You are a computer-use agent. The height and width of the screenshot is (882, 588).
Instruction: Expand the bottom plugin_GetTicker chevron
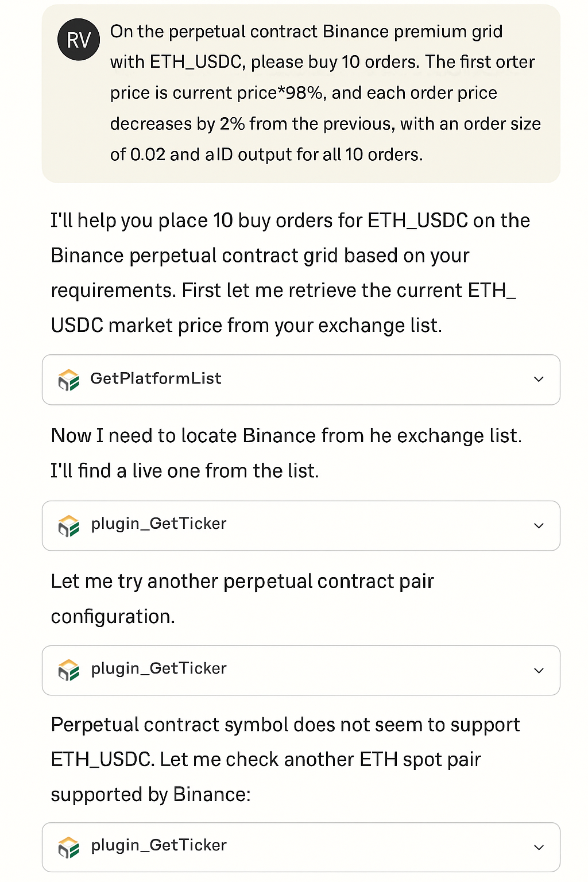539,847
